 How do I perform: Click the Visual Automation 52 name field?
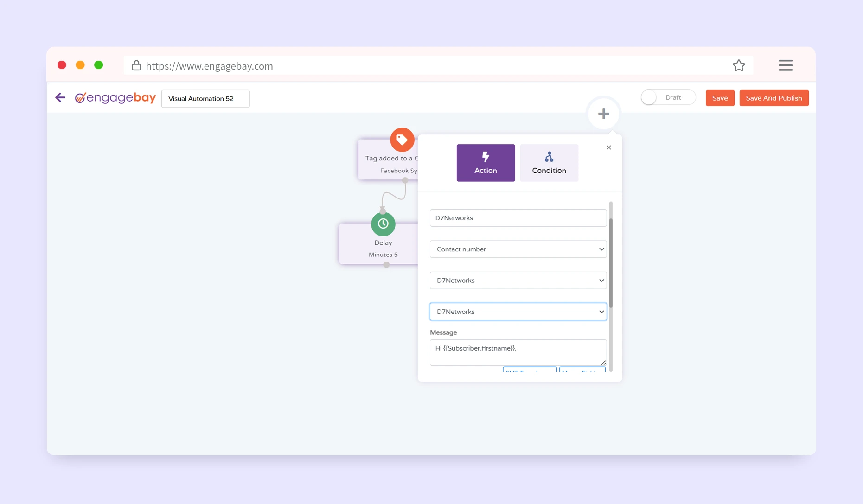point(205,99)
